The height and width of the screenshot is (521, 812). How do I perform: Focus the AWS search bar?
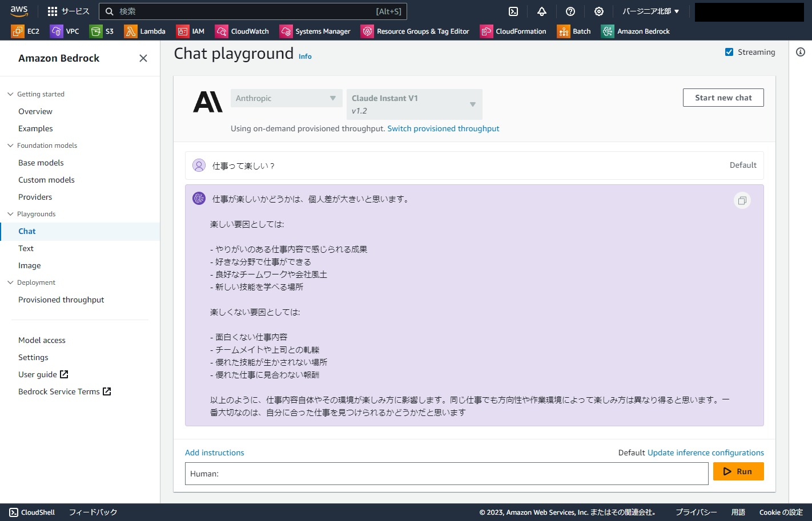pyautogui.click(x=253, y=11)
